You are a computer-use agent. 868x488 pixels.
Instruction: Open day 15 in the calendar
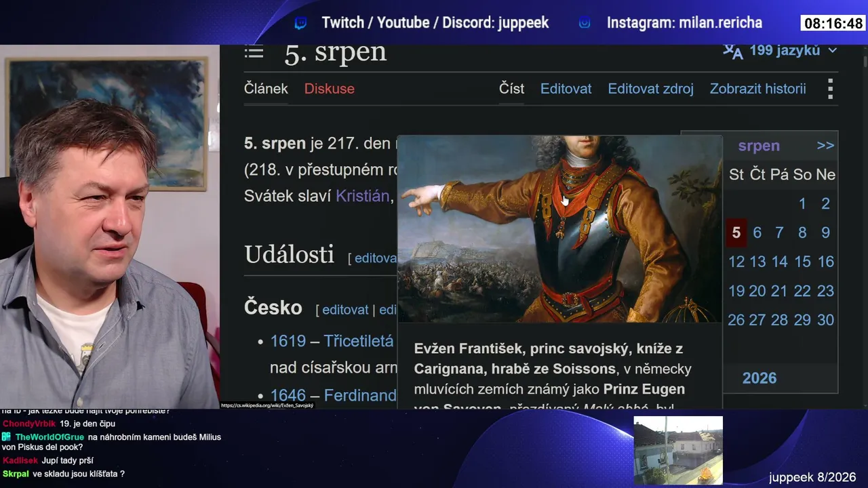tap(802, 262)
